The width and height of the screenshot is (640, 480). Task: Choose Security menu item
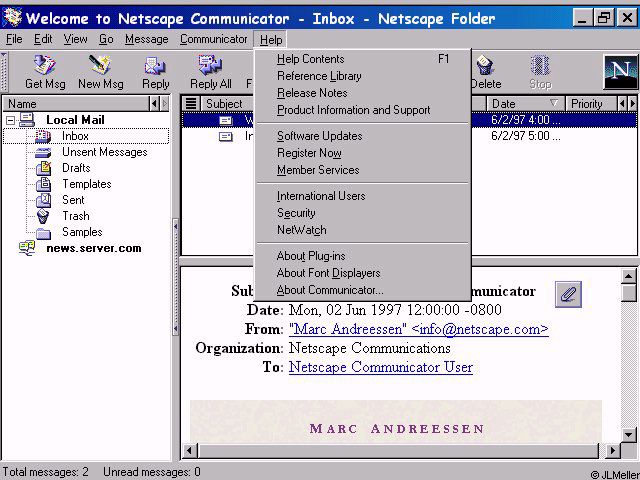coord(363,213)
